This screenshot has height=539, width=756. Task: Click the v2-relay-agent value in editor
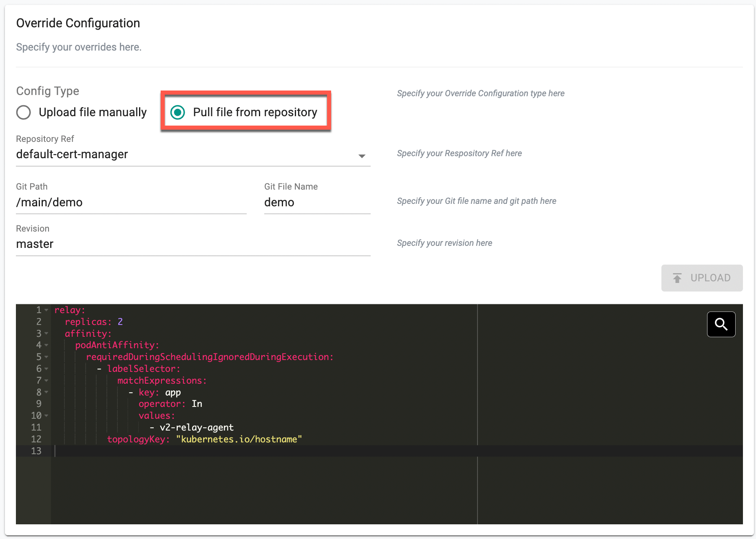pyautogui.click(x=197, y=427)
